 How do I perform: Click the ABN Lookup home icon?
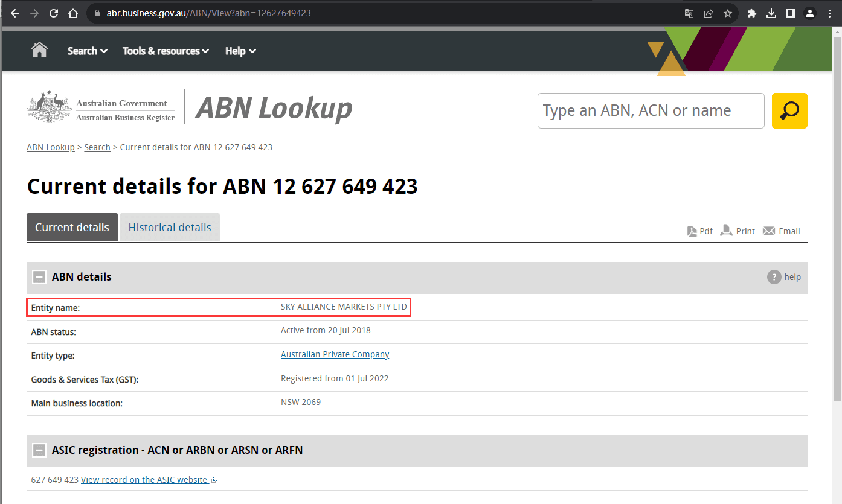tap(39, 49)
